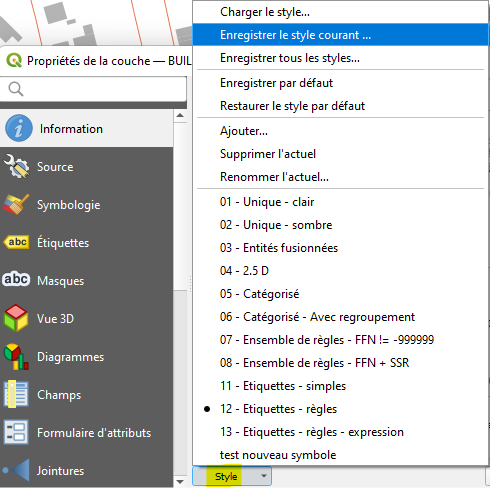This screenshot has width=490, height=488.
Task: Switch to style 02 - Unique - sombre
Action: 340,225
